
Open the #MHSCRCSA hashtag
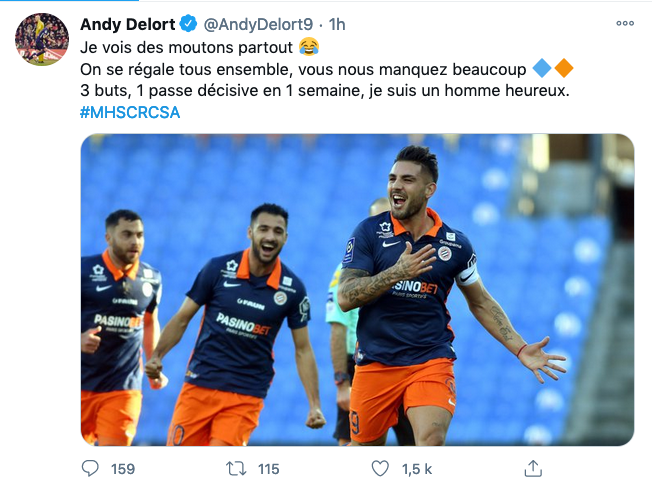130,112
